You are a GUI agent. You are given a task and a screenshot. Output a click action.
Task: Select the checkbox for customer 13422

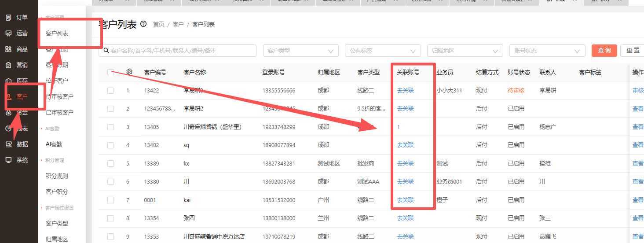click(110, 91)
